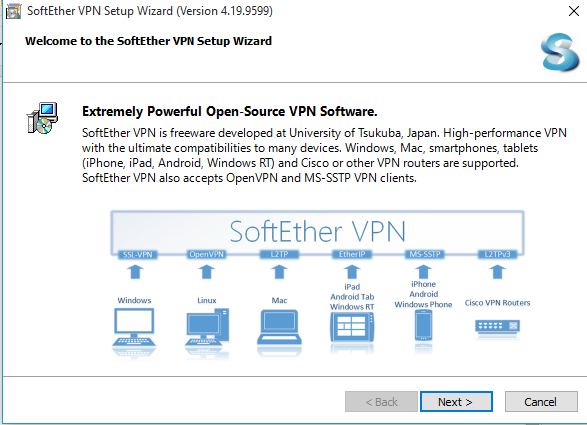Image resolution: width=587 pixels, height=425 pixels.
Task: Close the SoftEther VPN Setup Wizard window
Action: (574, 11)
